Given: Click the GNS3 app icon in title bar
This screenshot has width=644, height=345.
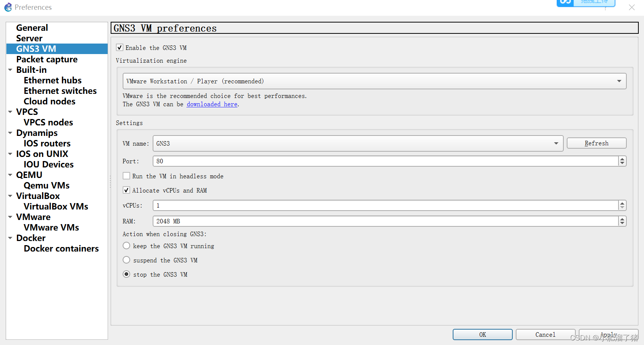Looking at the screenshot, I should (x=8, y=7).
